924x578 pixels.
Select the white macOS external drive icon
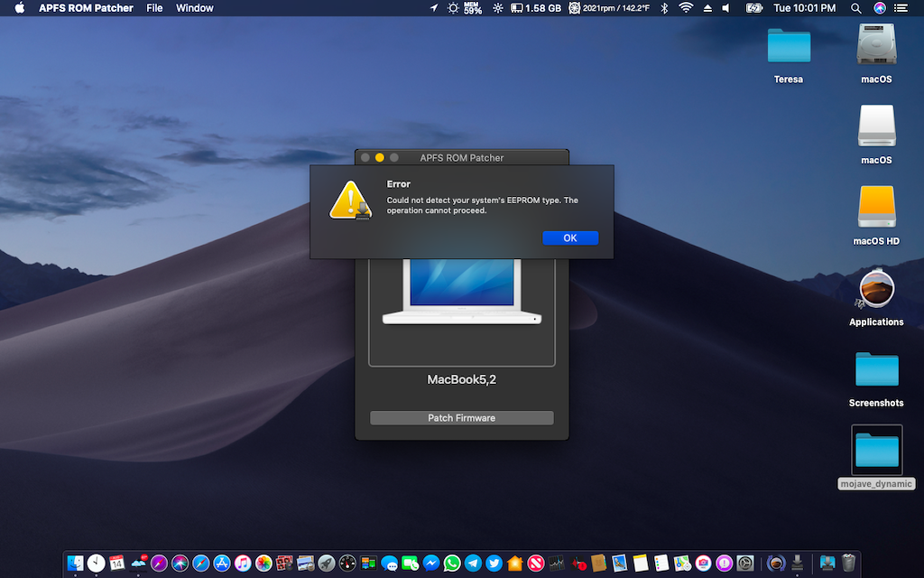coord(876,126)
